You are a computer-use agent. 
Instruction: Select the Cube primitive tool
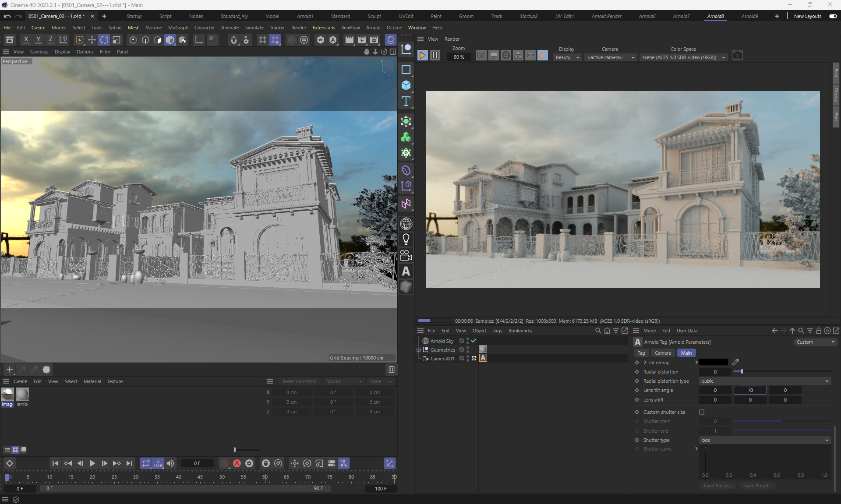[406, 85]
